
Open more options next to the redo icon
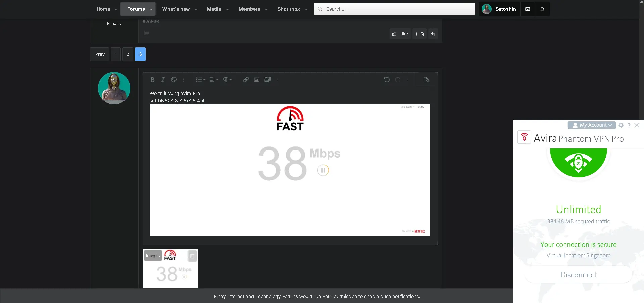407,80
